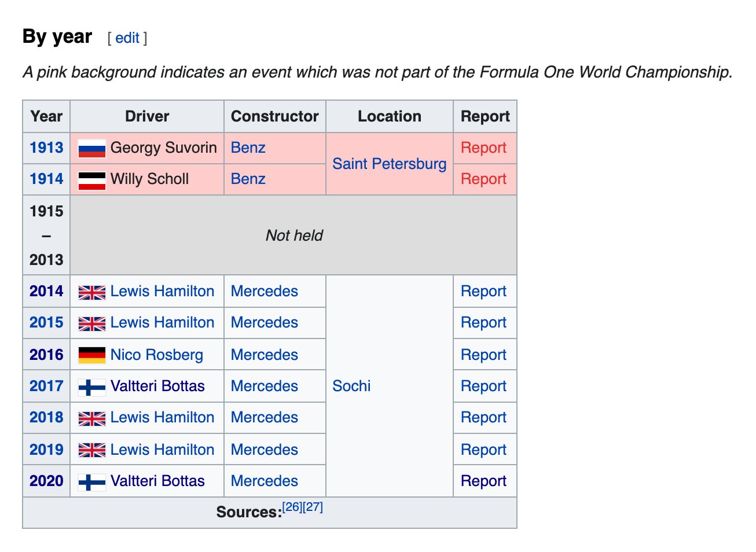The width and height of the screenshot is (756, 552).
Task: Open the Sochi location link
Action: [351, 386]
